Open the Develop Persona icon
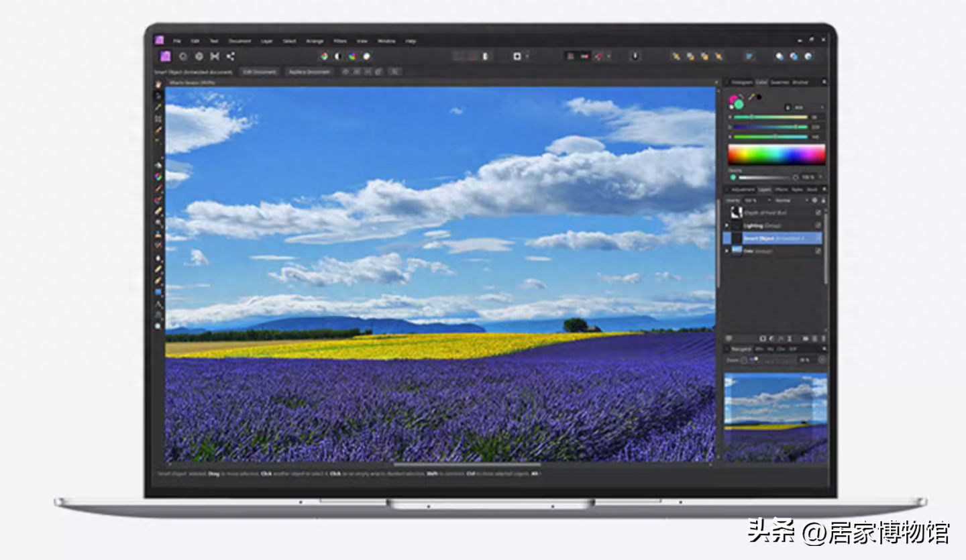The width and height of the screenshot is (966, 560). 199,57
